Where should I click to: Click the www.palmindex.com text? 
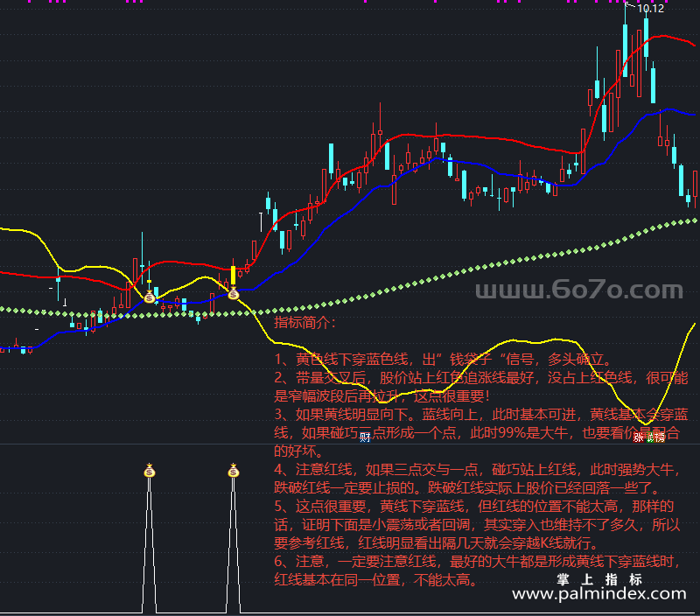pos(599,593)
